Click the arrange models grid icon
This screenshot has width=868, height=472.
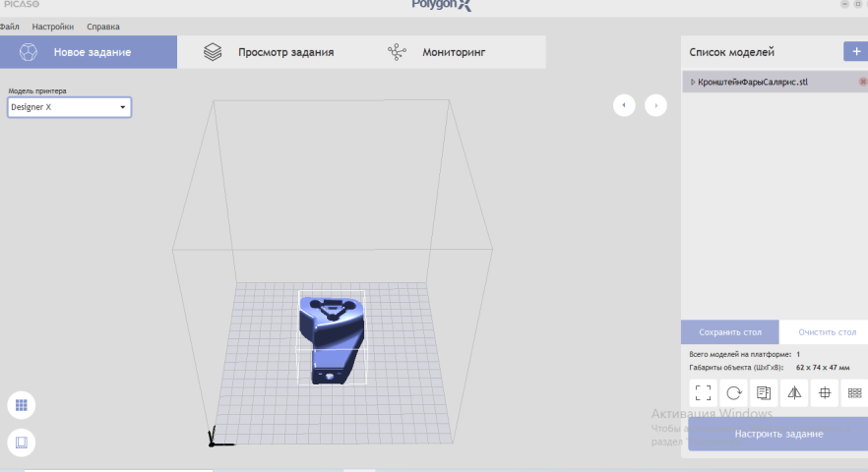(854, 393)
